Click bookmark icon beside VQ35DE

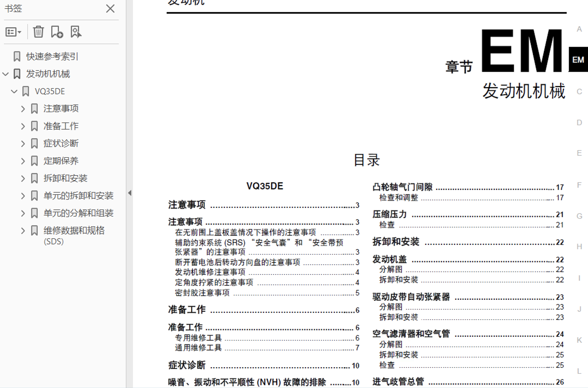coord(26,91)
